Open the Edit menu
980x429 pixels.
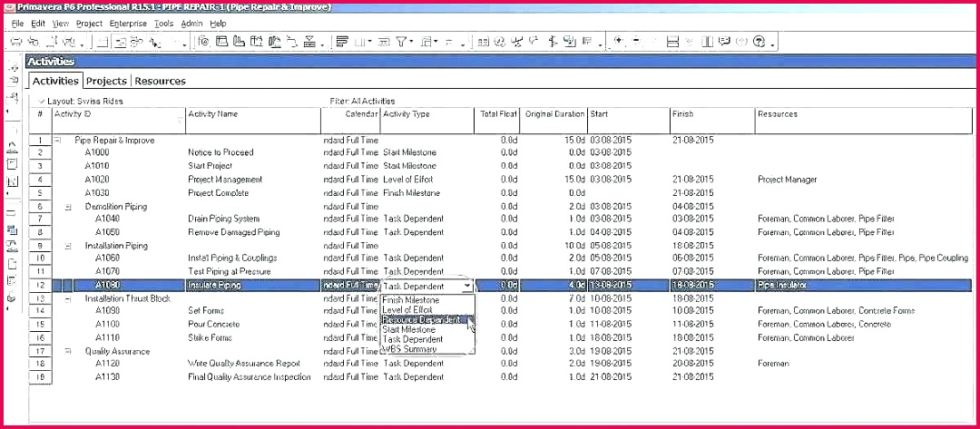[38, 23]
